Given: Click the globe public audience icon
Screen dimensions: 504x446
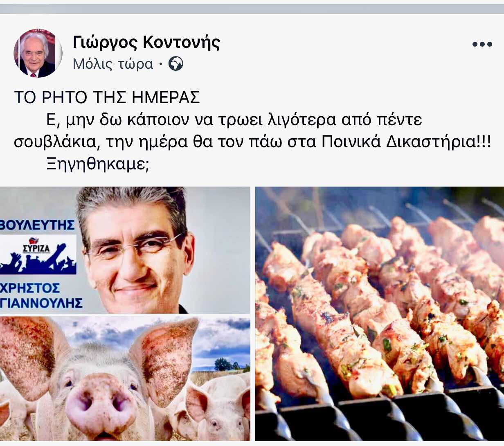Looking at the screenshot, I should pos(176,64).
